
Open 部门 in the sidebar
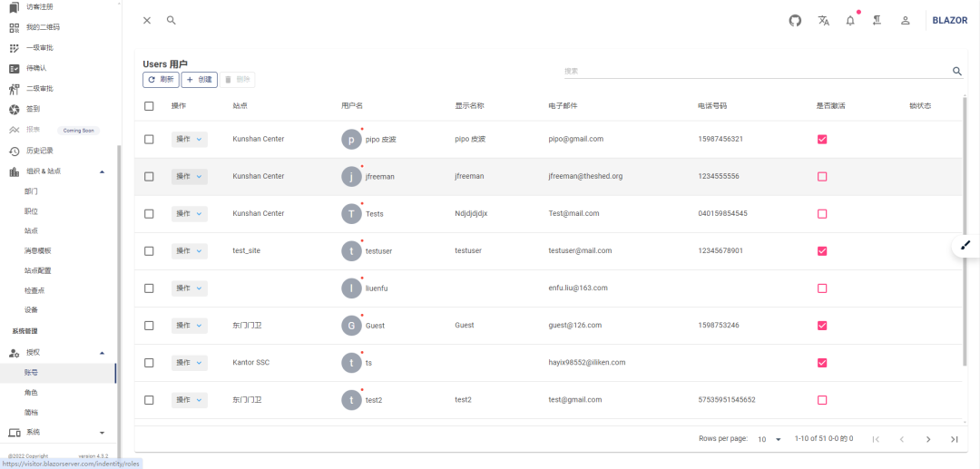[x=31, y=191]
